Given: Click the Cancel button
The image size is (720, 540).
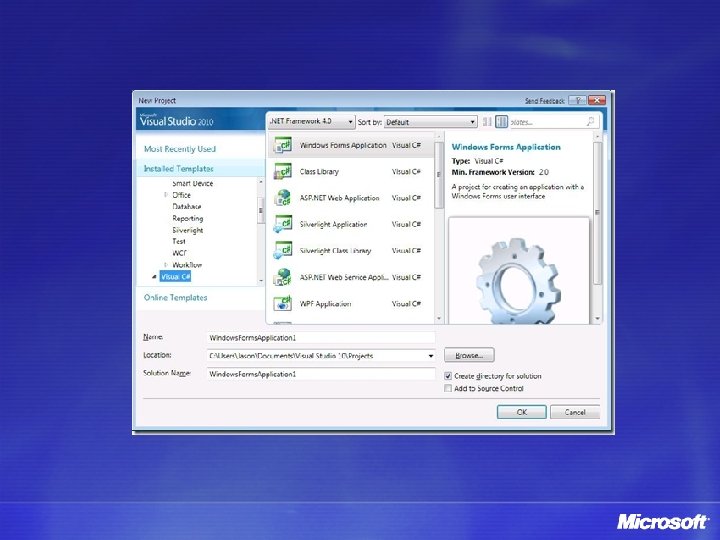Looking at the screenshot, I should [x=575, y=412].
